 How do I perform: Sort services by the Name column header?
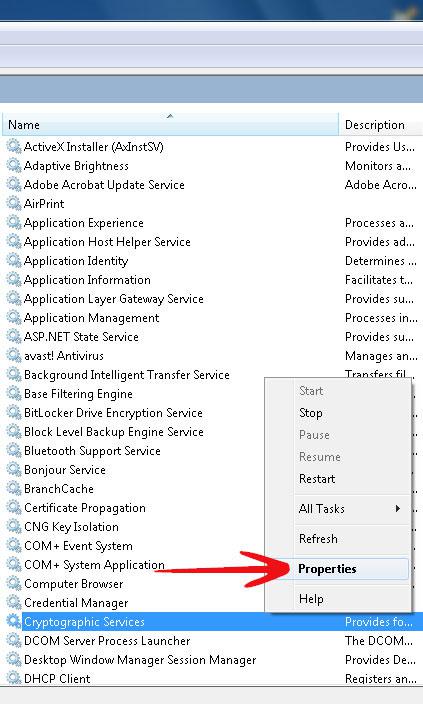pos(170,124)
